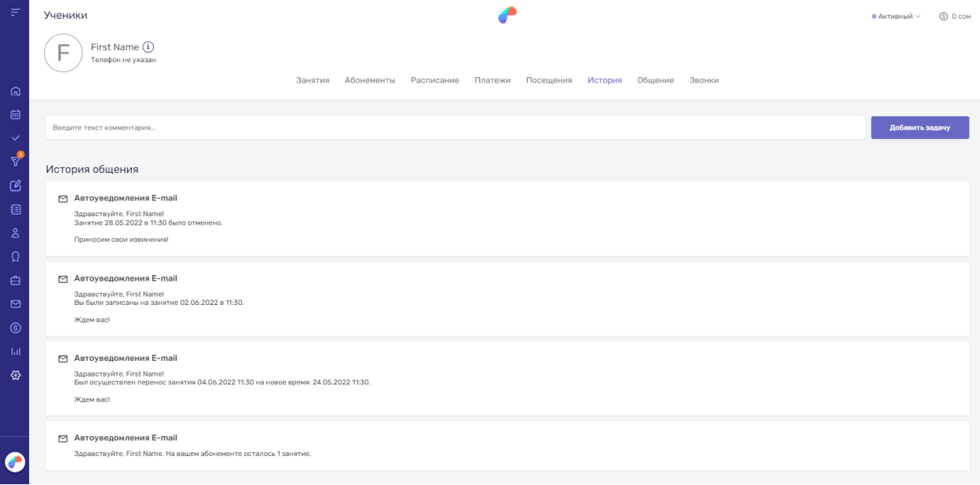Expand the Активный status dropdown
The height and width of the screenshot is (485, 980).
896,17
